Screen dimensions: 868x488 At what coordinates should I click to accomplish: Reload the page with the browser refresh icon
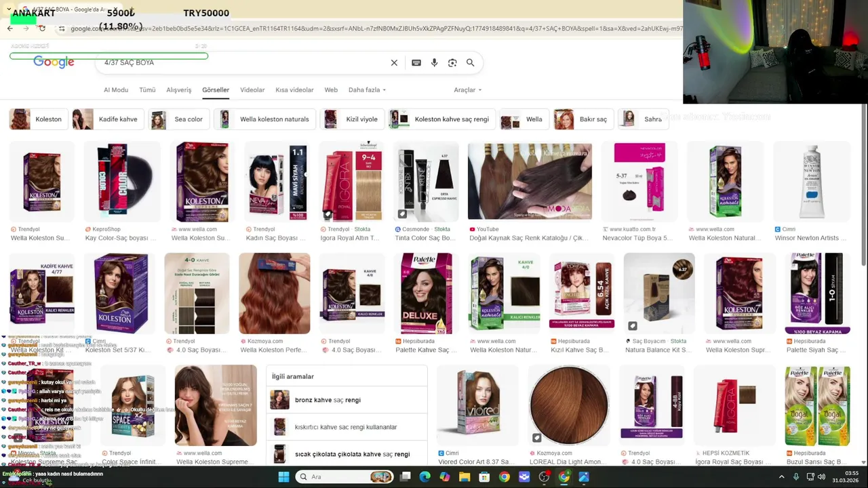click(42, 28)
